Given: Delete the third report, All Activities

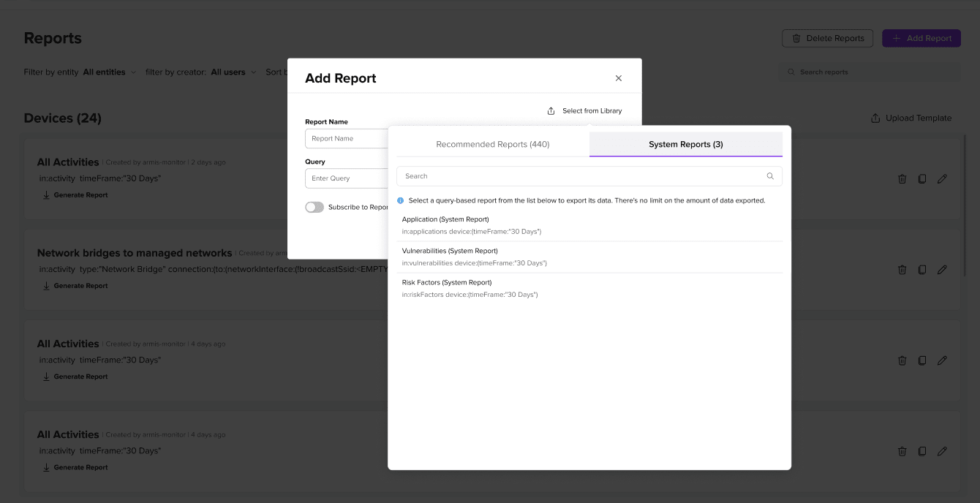Looking at the screenshot, I should coord(902,360).
